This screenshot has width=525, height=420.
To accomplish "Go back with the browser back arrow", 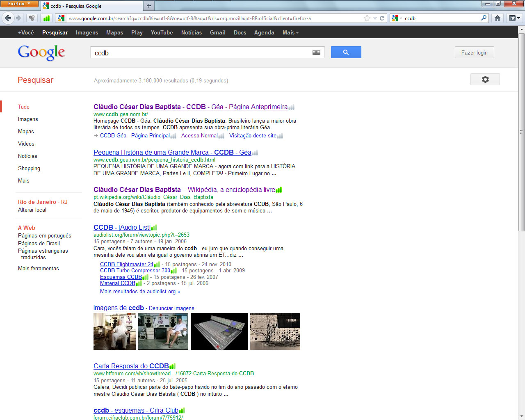I will [8, 18].
